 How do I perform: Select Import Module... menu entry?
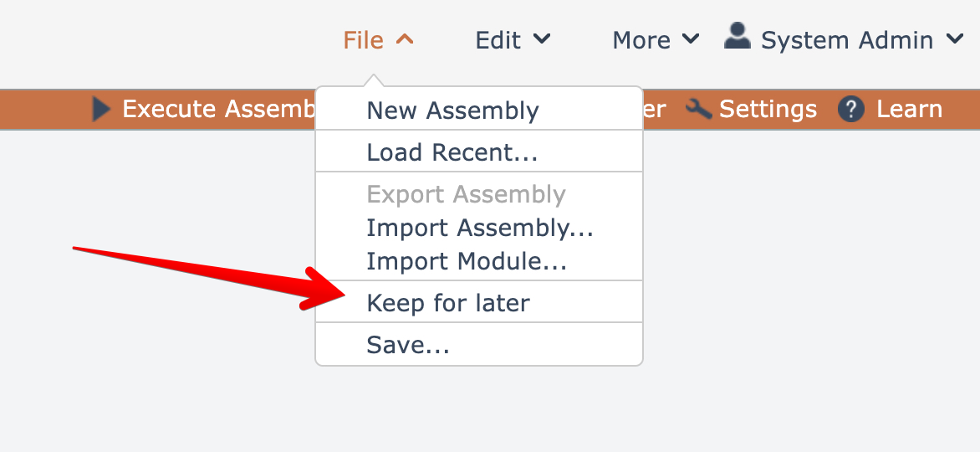[467, 261]
